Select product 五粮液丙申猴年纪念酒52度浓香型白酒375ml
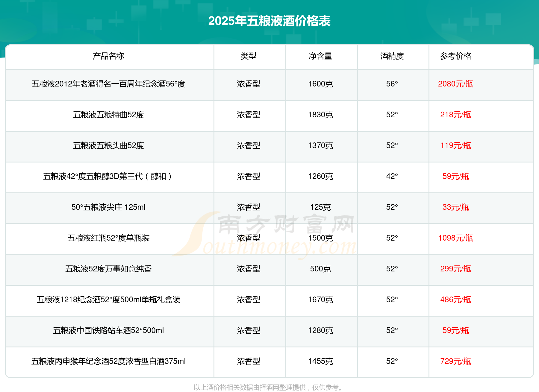Image resolution: width=539 pixels, height=392 pixels. tap(108, 361)
